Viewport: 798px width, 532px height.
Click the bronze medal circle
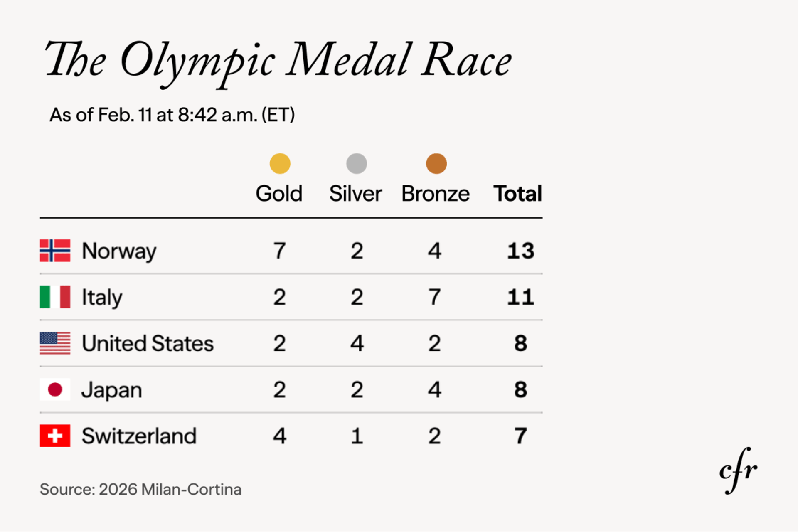[436, 163]
